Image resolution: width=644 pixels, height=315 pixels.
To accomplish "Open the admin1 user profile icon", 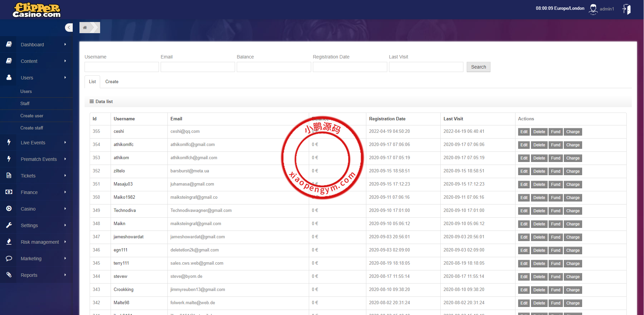I will (x=593, y=9).
